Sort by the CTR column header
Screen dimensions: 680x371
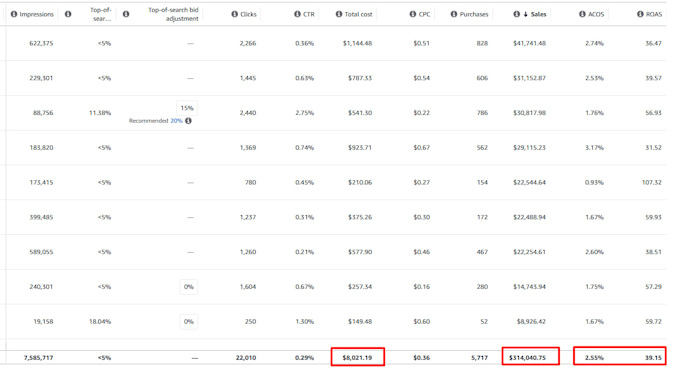(x=308, y=14)
